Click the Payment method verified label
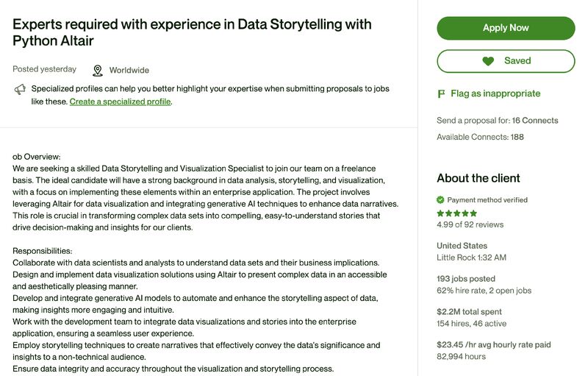 [487, 200]
